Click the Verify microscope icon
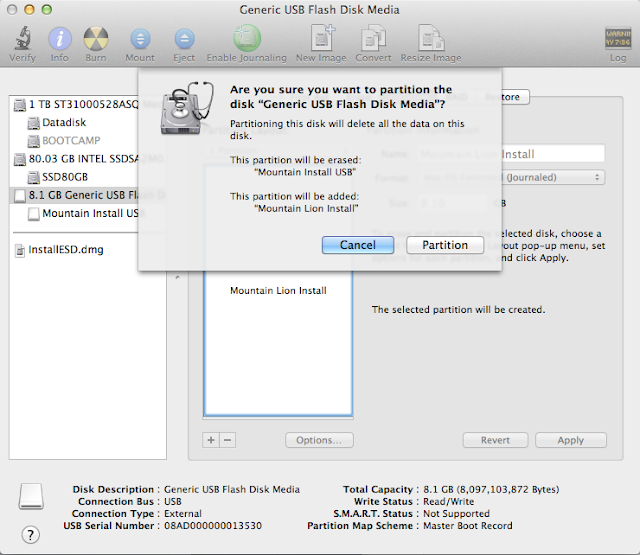The image size is (640, 555). coord(23,38)
